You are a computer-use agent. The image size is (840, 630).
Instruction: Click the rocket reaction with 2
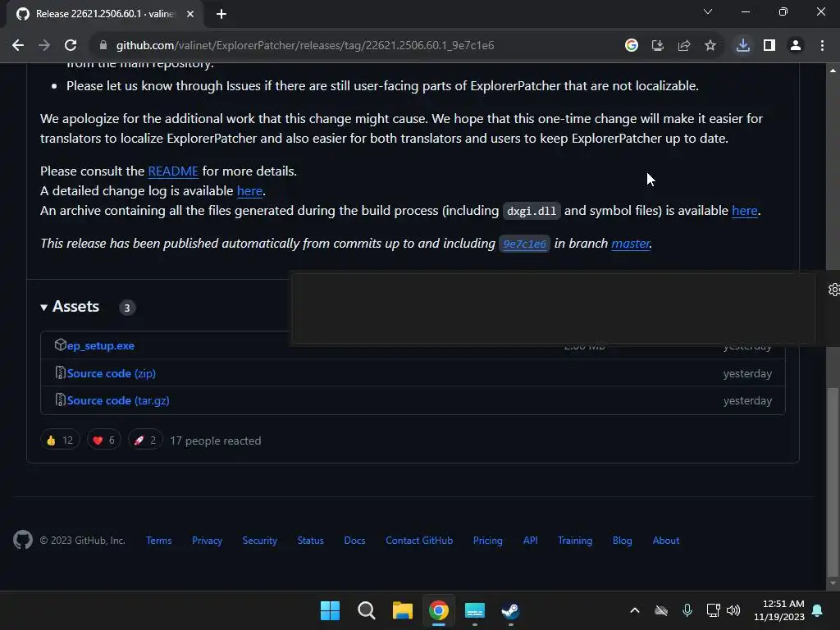(x=145, y=441)
